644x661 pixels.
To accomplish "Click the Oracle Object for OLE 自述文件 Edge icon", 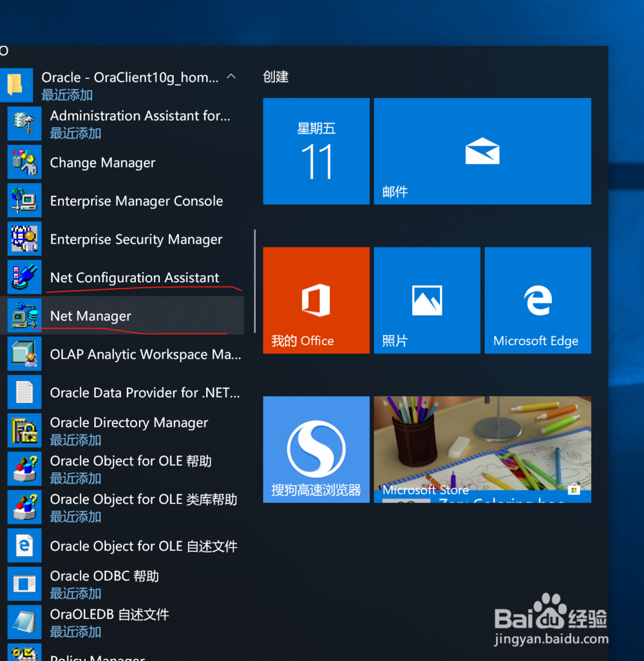I will click(x=24, y=546).
